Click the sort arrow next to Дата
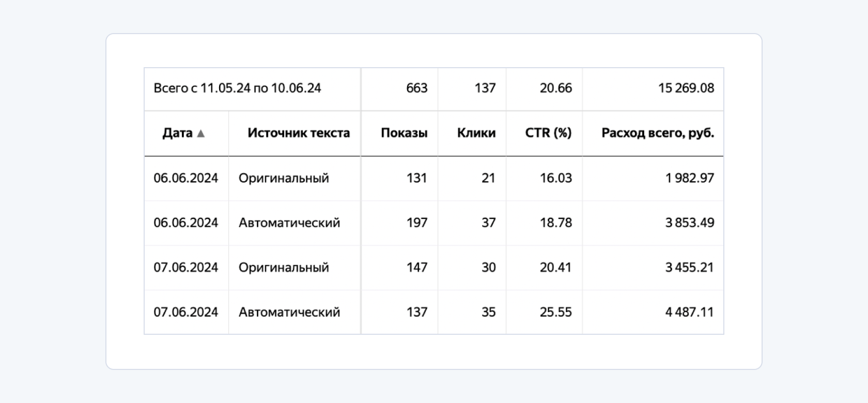Screen dimensions: 868x403 201,133
